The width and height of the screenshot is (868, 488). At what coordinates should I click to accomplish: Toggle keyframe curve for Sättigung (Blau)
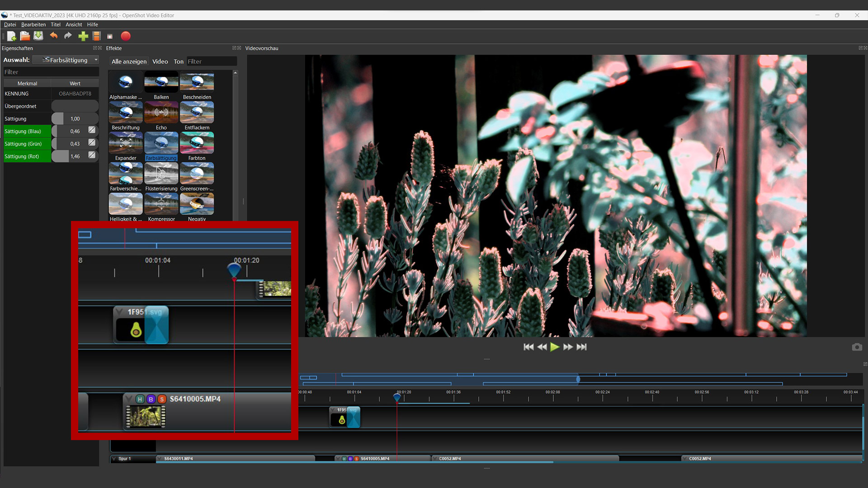[92, 130]
